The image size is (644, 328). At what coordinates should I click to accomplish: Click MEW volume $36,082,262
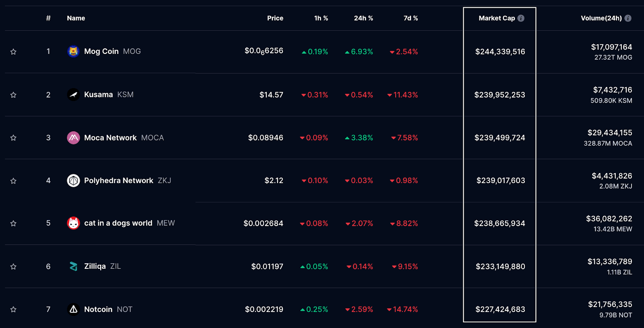click(609, 219)
